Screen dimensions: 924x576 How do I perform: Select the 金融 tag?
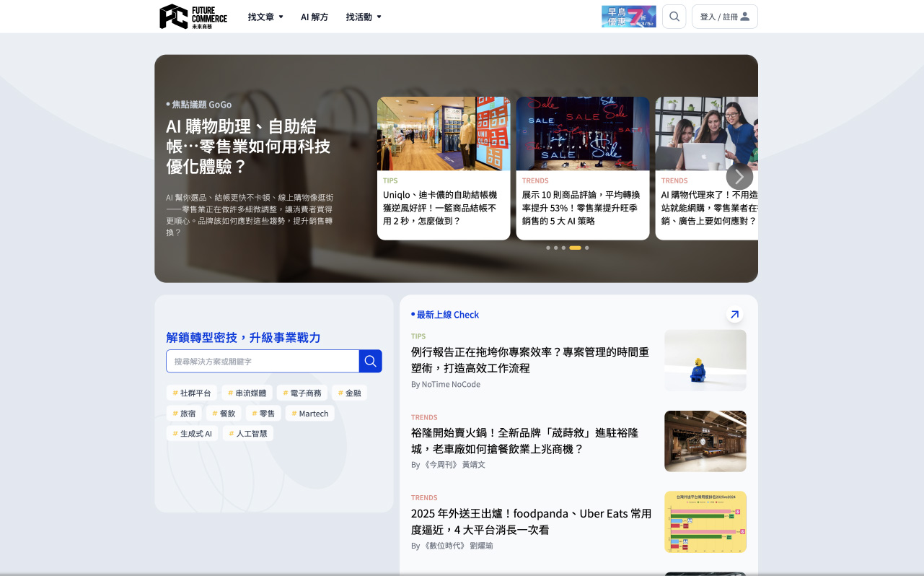click(349, 393)
